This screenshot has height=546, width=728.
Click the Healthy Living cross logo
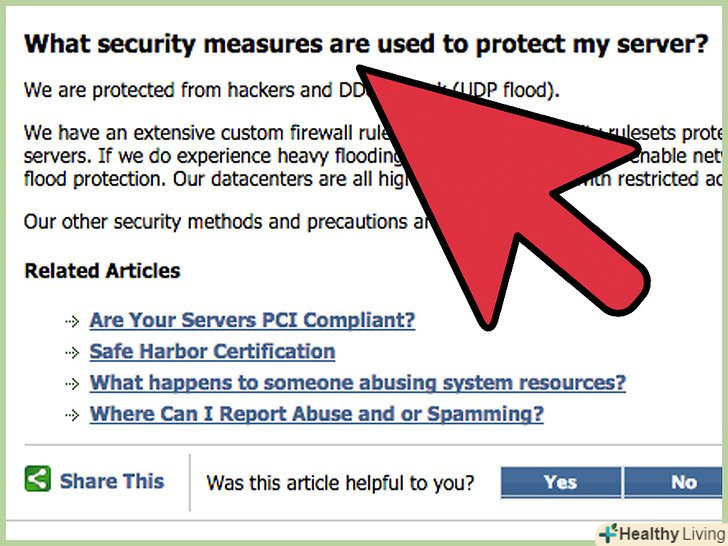pyautogui.click(x=607, y=532)
